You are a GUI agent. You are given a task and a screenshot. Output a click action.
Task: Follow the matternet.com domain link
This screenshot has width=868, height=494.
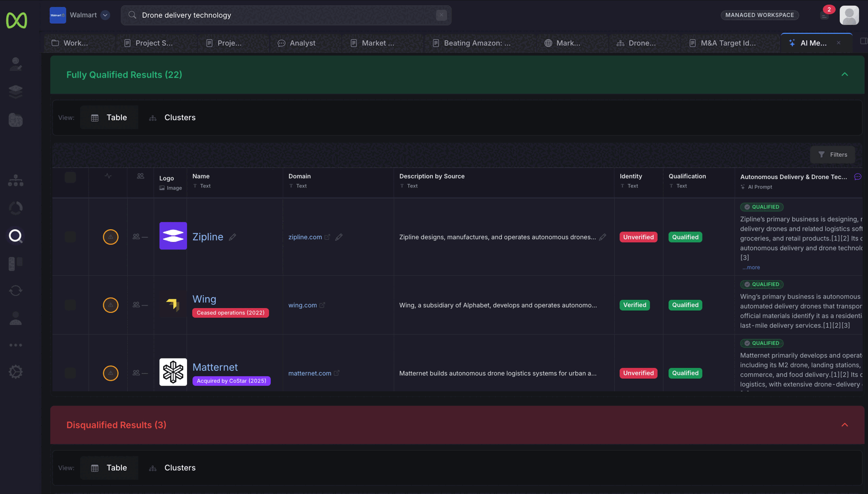[309, 373]
